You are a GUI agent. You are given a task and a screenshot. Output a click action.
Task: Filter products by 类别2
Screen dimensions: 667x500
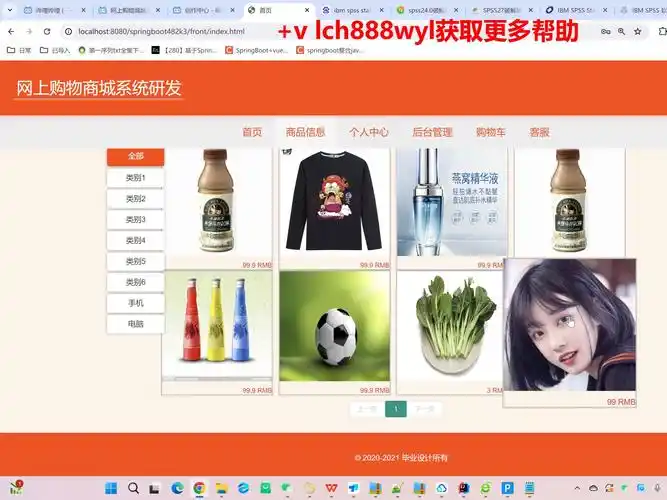click(136, 198)
